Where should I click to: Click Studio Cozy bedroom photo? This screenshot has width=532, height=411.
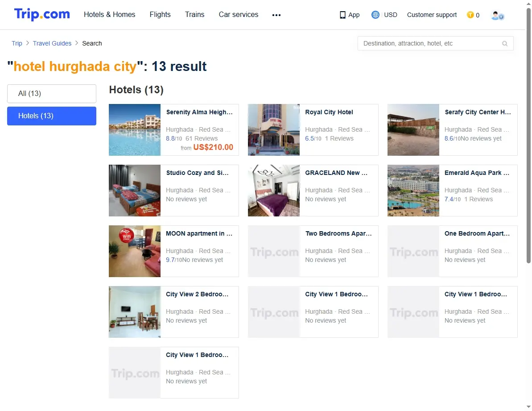135,191
